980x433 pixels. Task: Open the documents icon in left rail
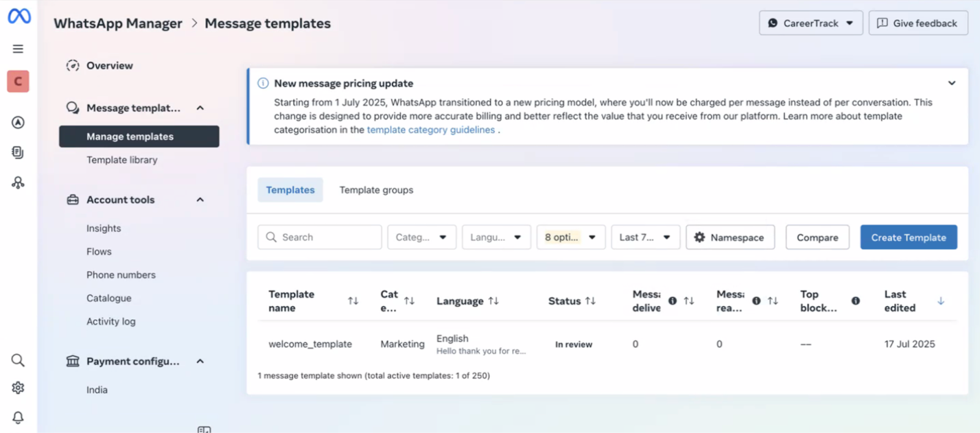pyautogui.click(x=18, y=152)
